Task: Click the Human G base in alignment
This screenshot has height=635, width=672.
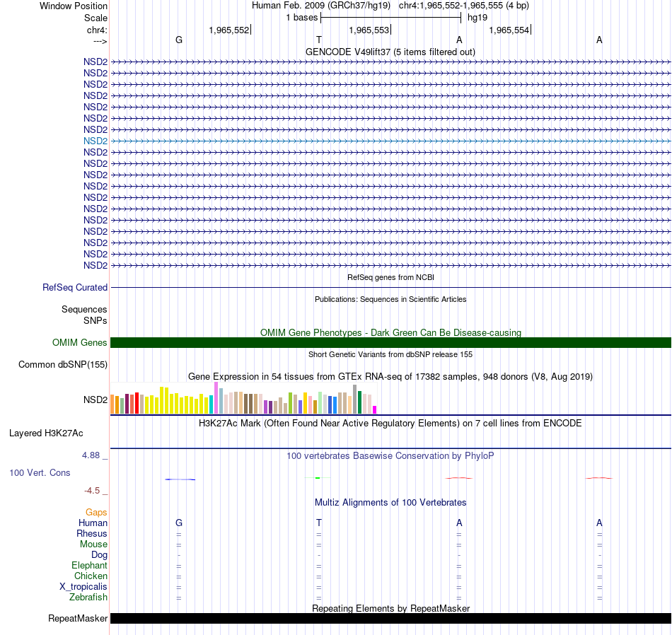Action: tap(179, 523)
